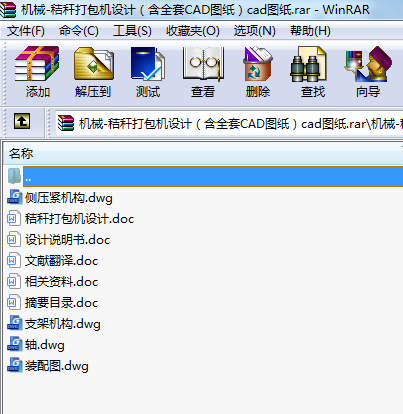Launch the 向导 (Wizard) icon
The height and width of the screenshot is (414, 403).
point(368,72)
